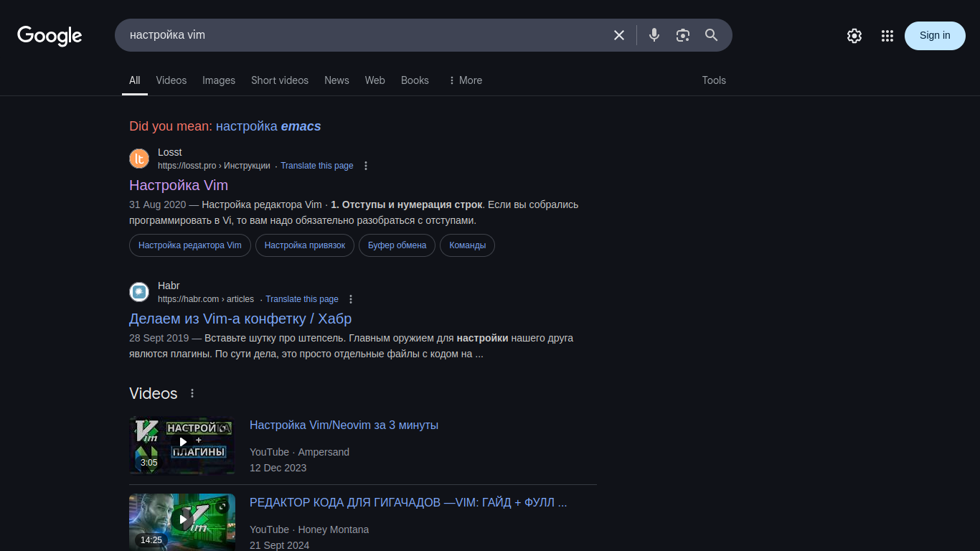
Task: Click the Losst site favicon
Action: (139, 159)
